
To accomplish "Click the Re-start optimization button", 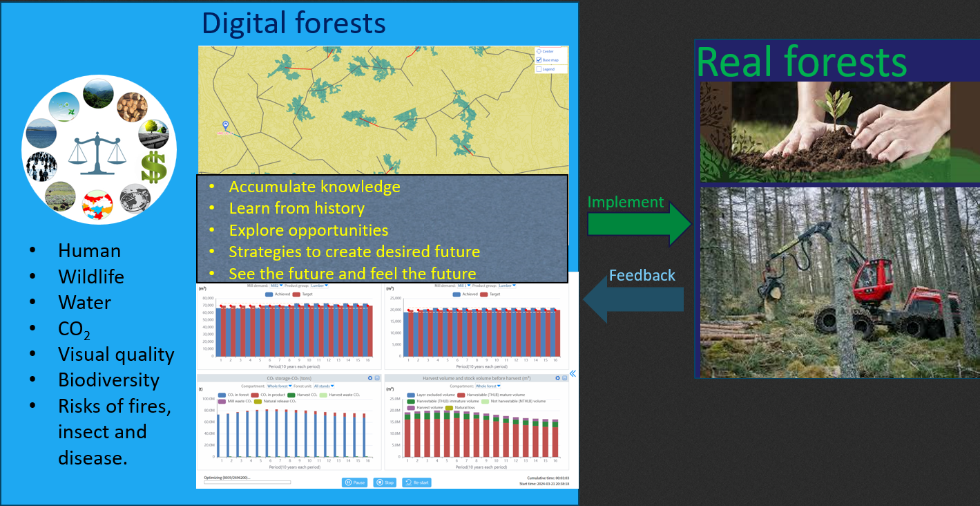I will [416, 482].
